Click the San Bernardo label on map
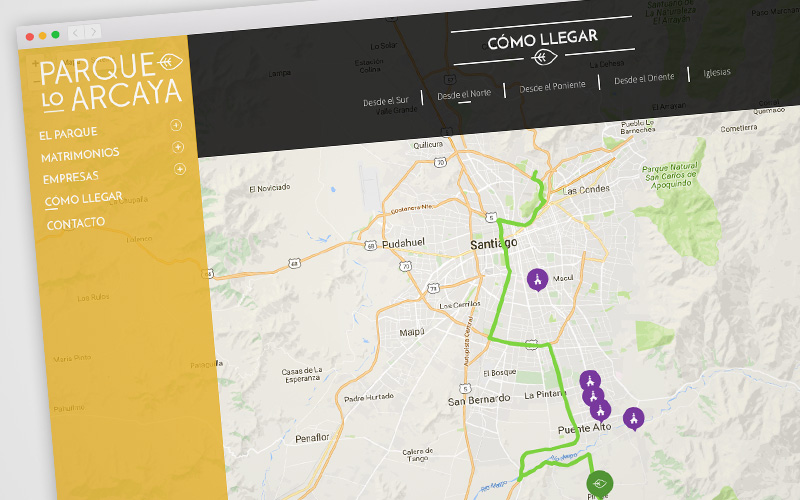800x500 pixels. [x=479, y=400]
